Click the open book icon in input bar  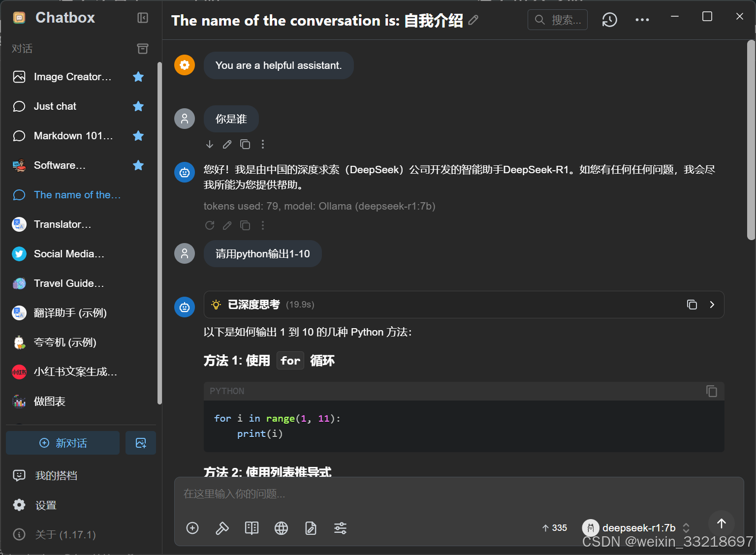click(x=252, y=528)
